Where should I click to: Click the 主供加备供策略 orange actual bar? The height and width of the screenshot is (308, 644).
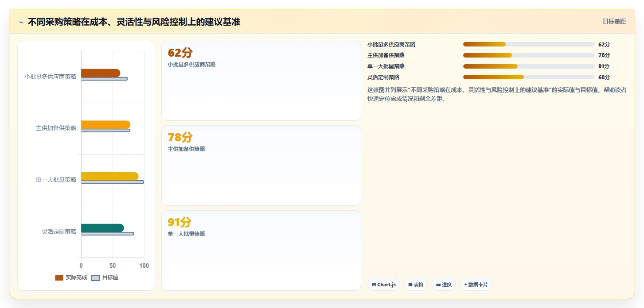click(x=105, y=125)
